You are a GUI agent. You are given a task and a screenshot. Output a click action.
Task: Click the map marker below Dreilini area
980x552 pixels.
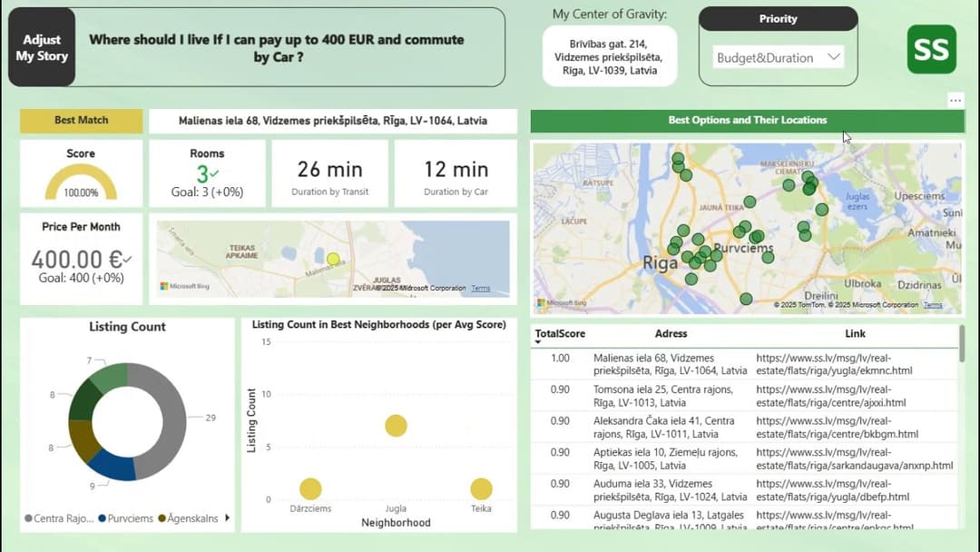point(746,300)
